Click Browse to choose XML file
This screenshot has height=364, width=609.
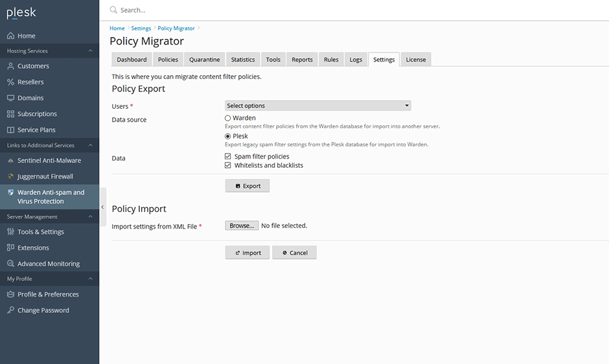242,225
